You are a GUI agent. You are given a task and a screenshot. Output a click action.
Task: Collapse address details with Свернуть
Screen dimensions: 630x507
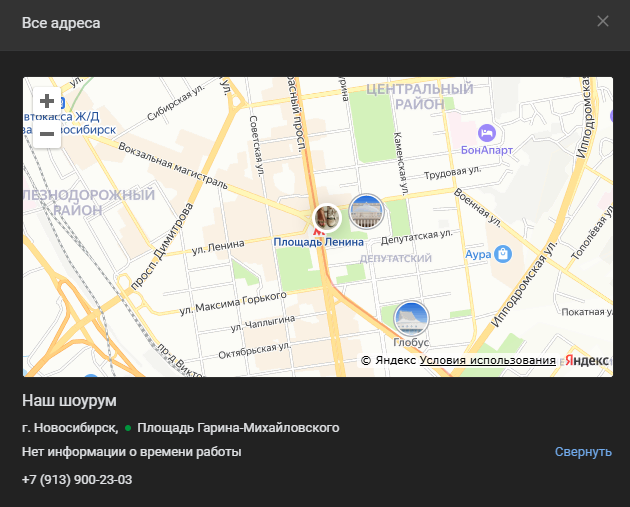click(583, 452)
